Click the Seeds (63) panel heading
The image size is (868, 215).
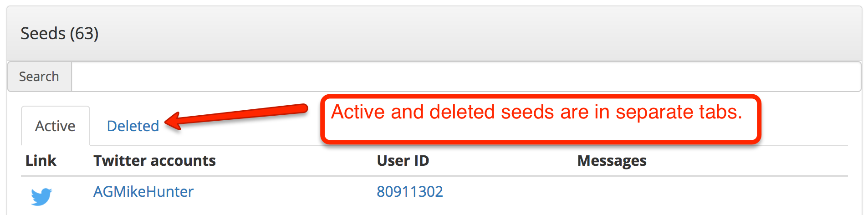click(x=434, y=34)
